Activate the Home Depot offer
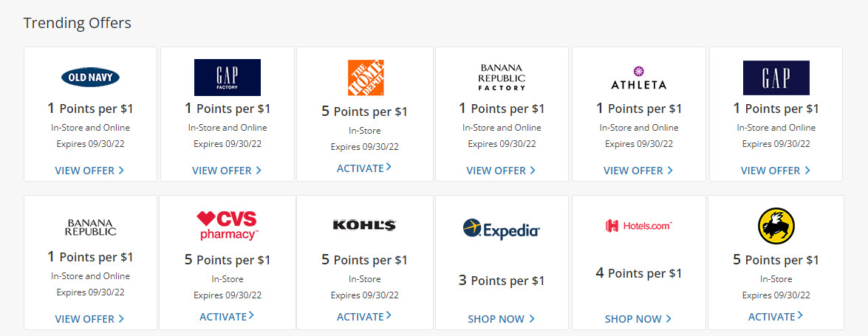The height and width of the screenshot is (336, 868). pyautogui.click(x=364, y=168)
